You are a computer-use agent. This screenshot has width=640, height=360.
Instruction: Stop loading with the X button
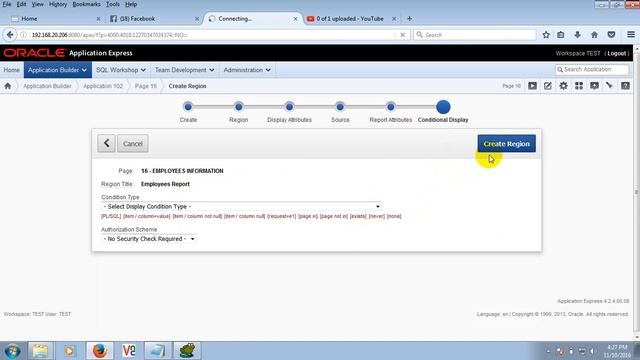[x=402, y=35]
